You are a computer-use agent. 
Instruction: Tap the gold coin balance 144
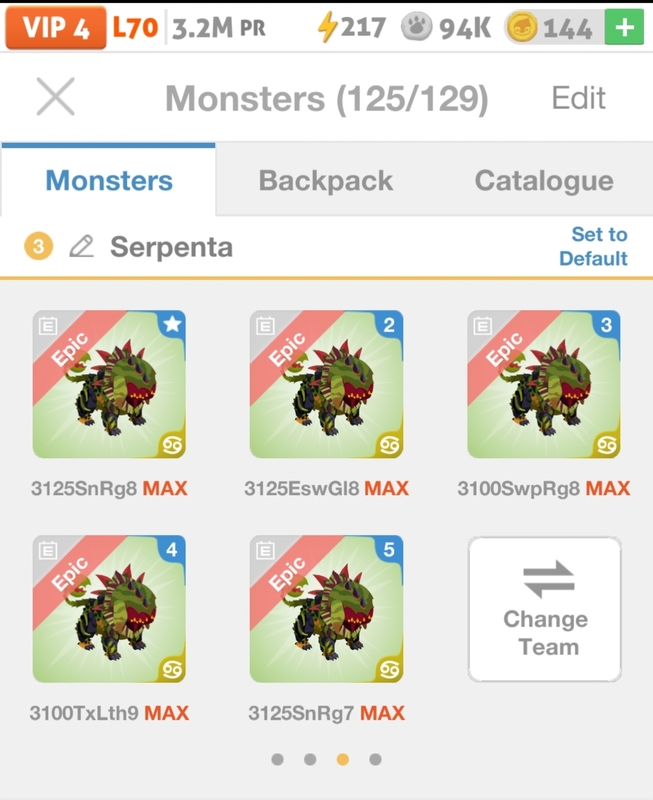[x=549, y=27]
